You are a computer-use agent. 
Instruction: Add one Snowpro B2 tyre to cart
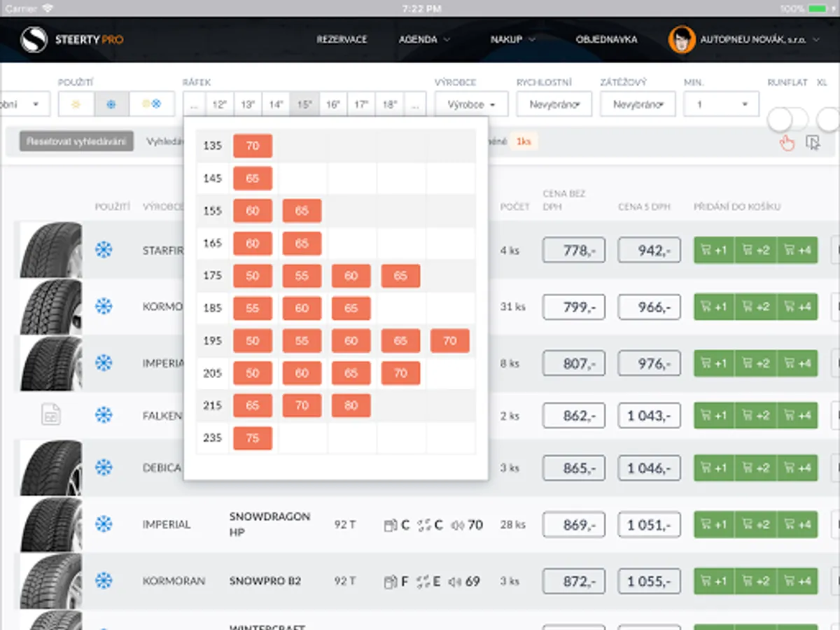click(x=714, y=581)
